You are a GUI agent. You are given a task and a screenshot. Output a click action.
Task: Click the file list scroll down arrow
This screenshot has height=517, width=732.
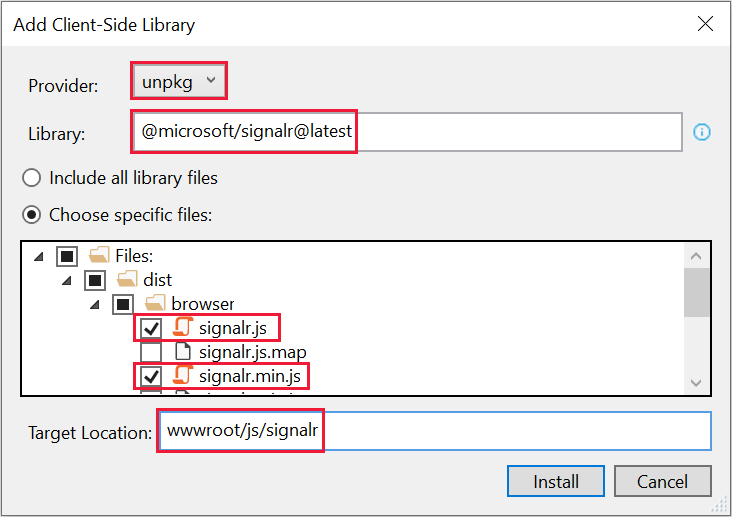(696, 383)
